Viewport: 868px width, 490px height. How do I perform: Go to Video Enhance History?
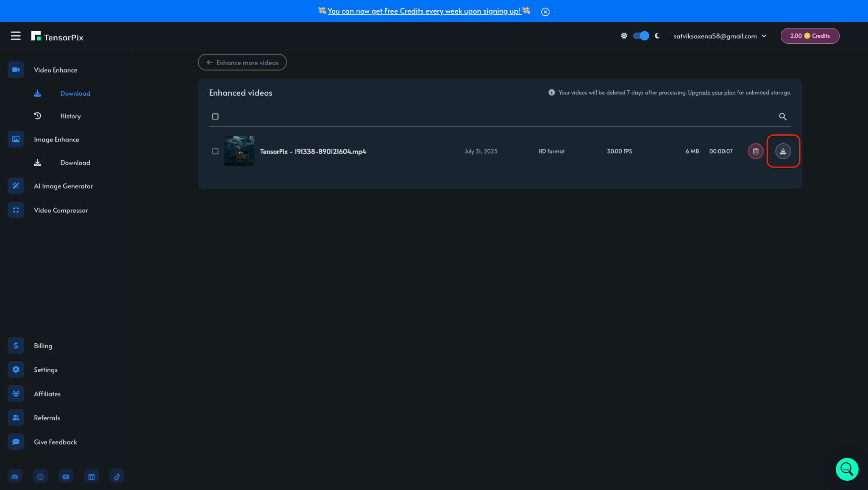coord(70,116)
